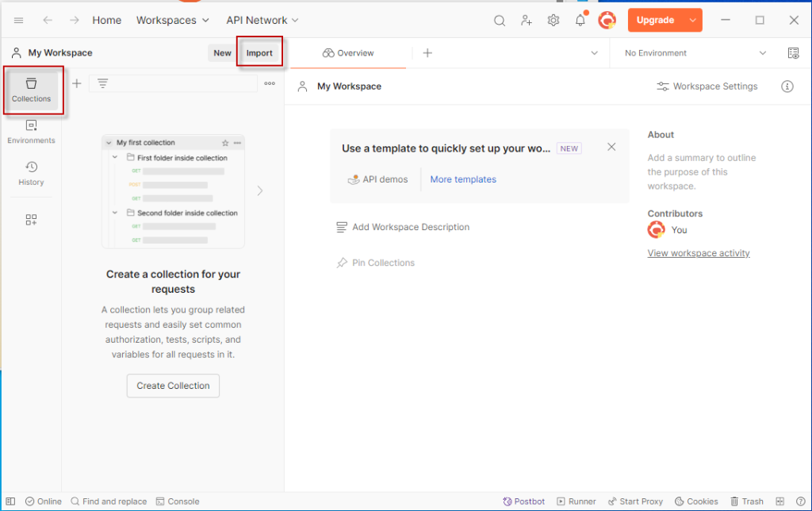The width and height of the screenshot is (812, 511).
Task: Open the notifications bell
Action: [580, 20]
